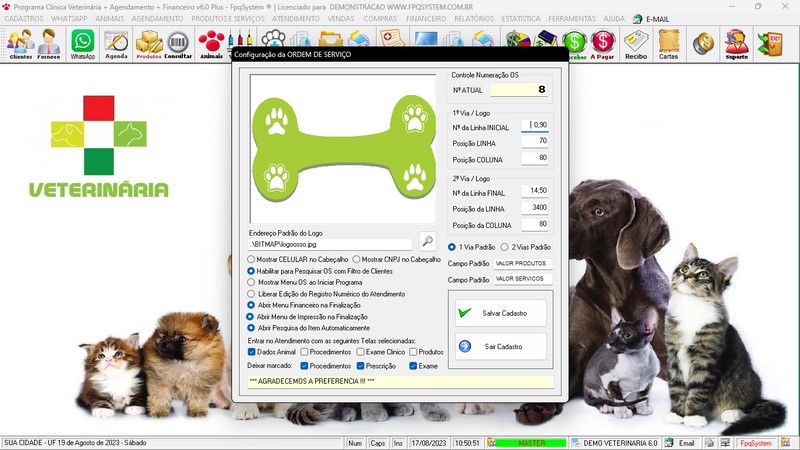This screenshot has height=450, width=800.
Task: Select the 2 Vias Padrão option
Action: point(503,247)
